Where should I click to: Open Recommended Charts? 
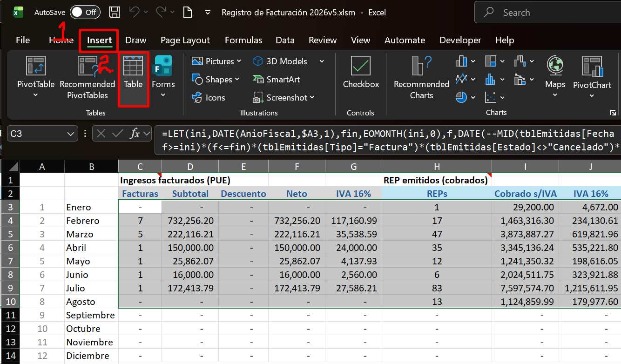coord(421,78)
